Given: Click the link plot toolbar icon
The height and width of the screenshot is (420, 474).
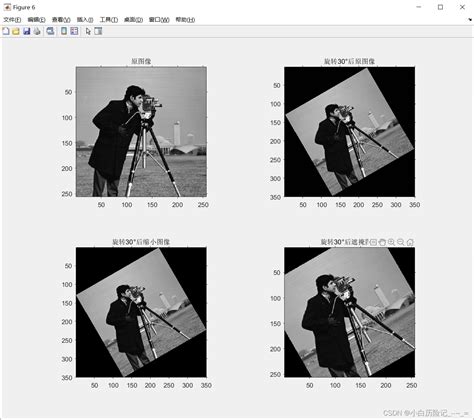Looking at the screenshot, I should (x=50, y=31).
